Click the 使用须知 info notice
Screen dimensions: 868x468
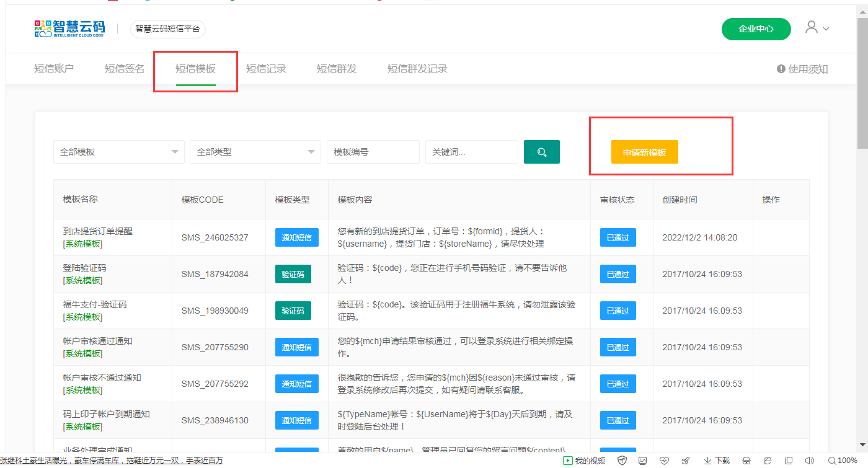[x=802, y=69]
